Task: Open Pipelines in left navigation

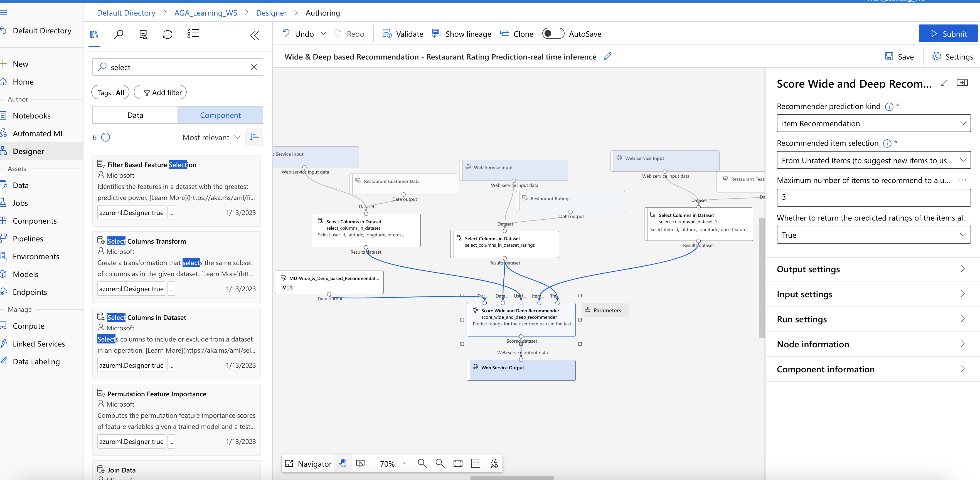Action: tap(28, 239)
